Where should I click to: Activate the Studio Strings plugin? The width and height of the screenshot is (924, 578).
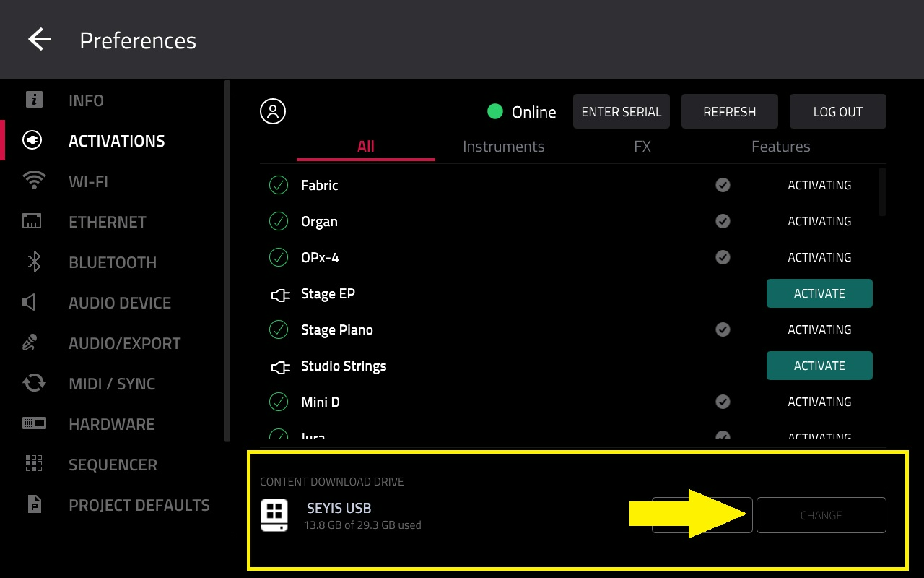tap(819, 366)
